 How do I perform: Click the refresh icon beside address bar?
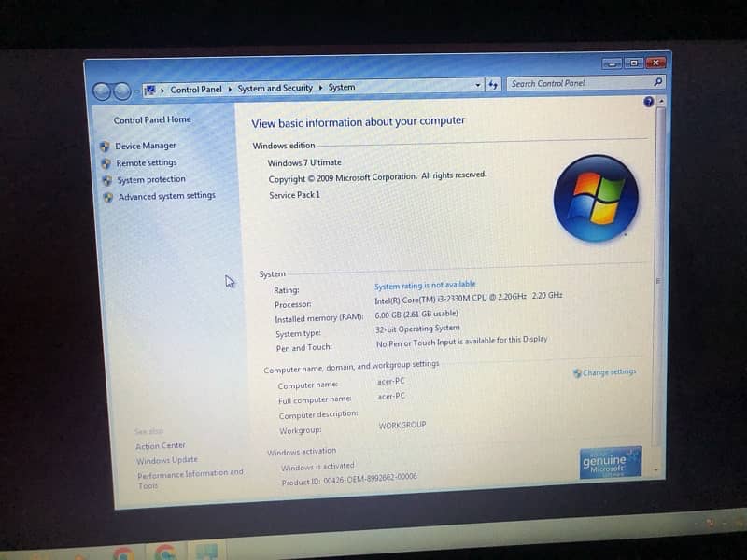pyautogui.click(x=493, y=85)
